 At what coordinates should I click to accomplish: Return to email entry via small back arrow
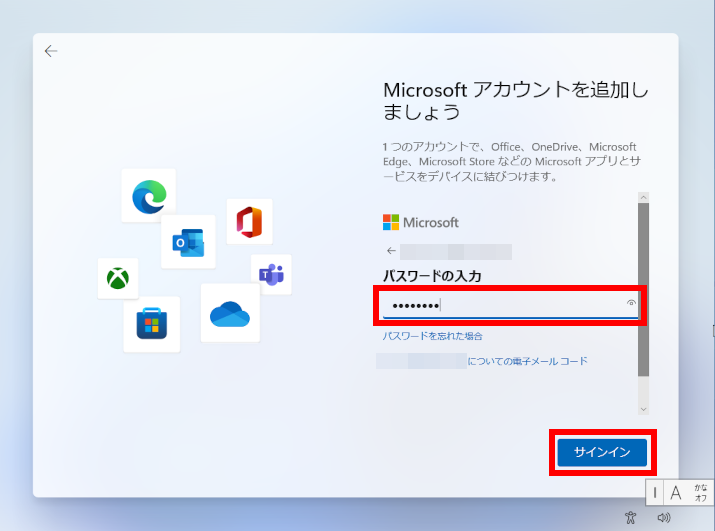point(391,251)
